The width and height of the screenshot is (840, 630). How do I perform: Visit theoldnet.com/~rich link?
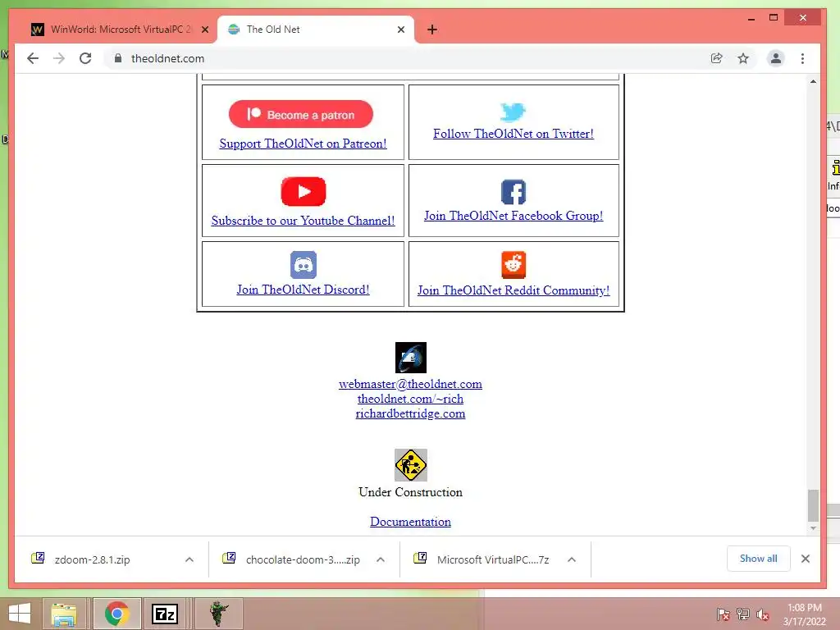coord(410,399)
